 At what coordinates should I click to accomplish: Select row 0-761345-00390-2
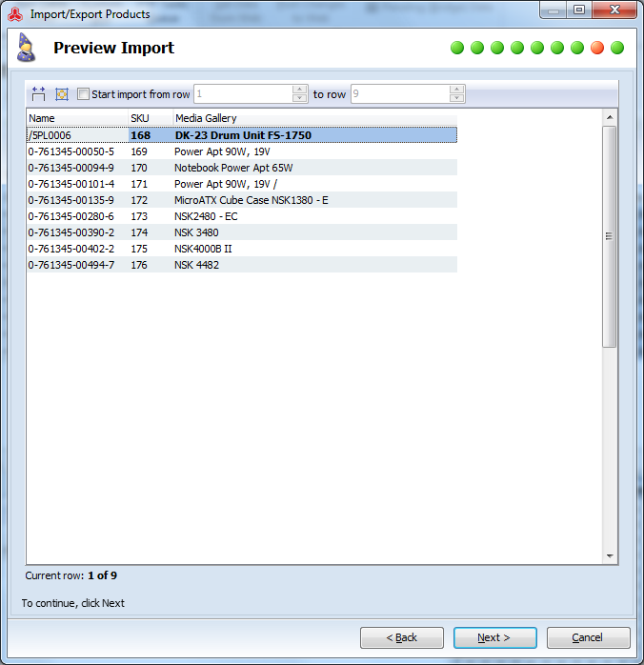242,232
